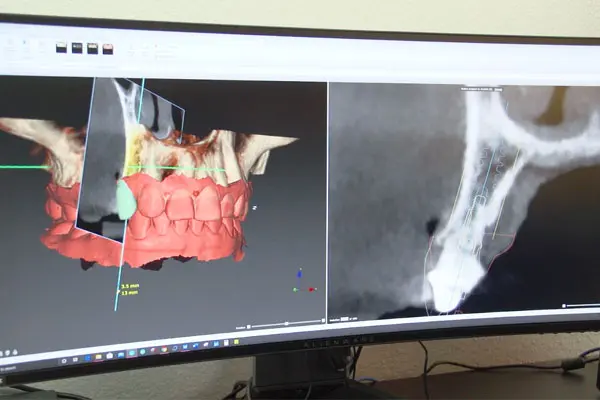The height and width of the screenshot is (400, 600).
Task: Open the white camera-shaped taskbar icon
Action: click(109, 356)
